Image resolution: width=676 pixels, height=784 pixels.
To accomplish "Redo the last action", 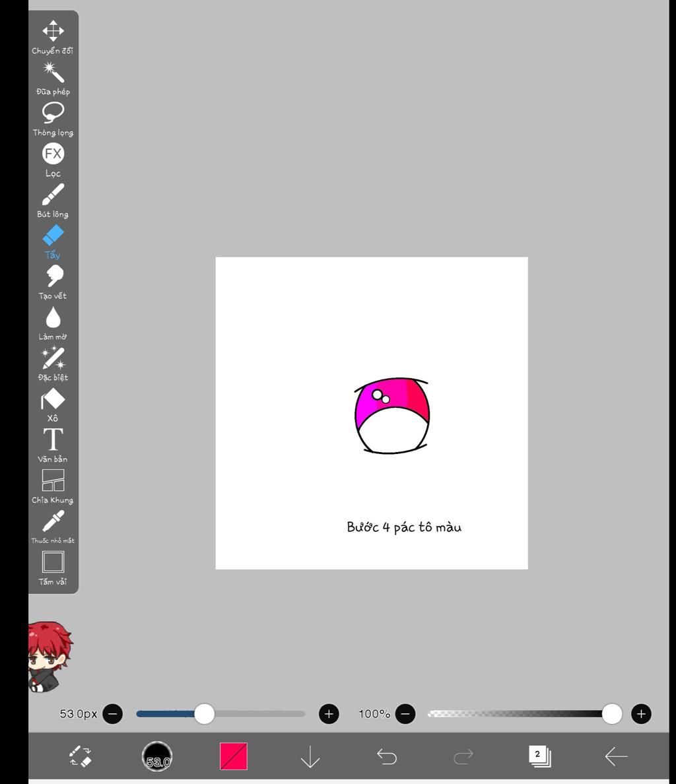I will [x=464, y=757].
